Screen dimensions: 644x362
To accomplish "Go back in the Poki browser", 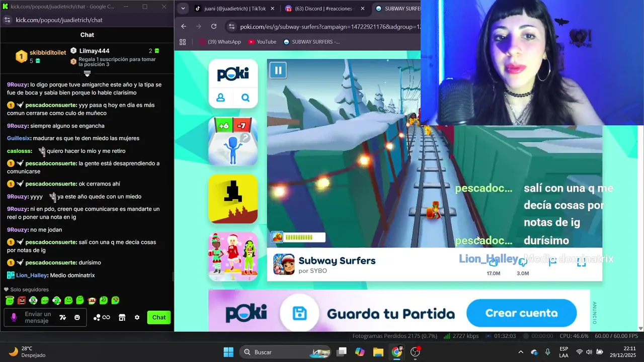I will point(184,26).
